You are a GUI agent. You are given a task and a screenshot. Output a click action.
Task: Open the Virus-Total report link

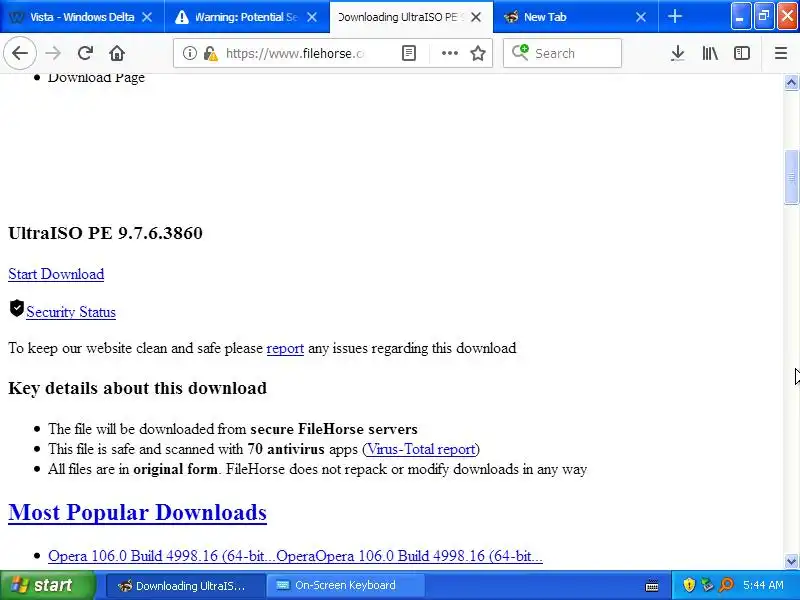[x=421, y=449]
